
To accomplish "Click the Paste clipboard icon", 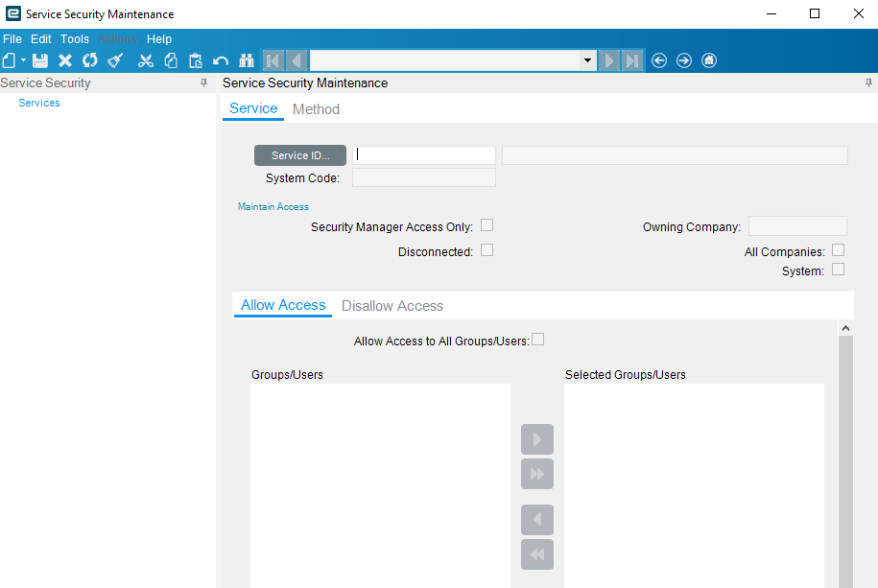I will (196, 60).
